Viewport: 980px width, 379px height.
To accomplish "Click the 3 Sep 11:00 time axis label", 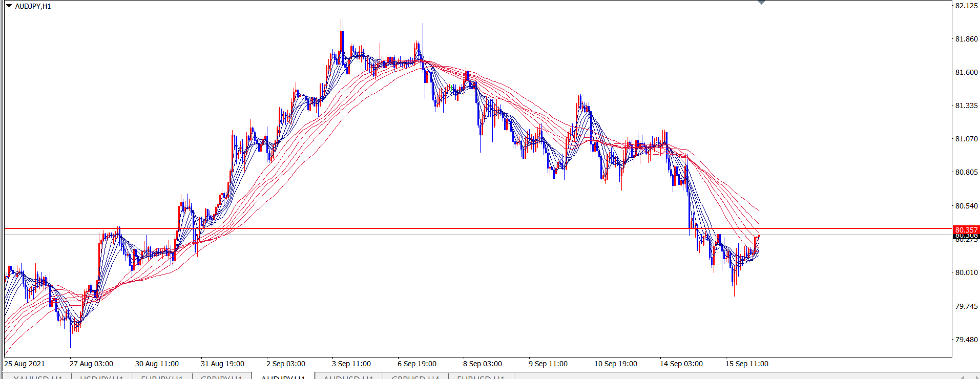I will [351, 364].
